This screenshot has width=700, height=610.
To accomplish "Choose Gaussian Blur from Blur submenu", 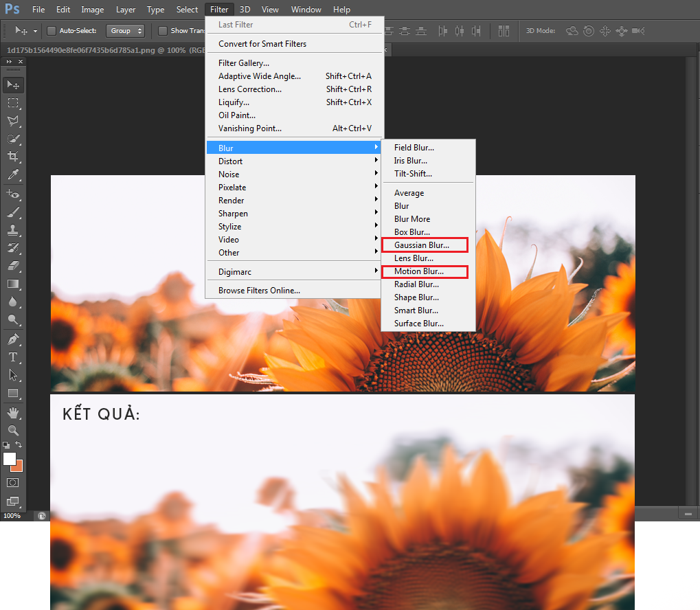I will pyautogui.click(x=422, y=245).
